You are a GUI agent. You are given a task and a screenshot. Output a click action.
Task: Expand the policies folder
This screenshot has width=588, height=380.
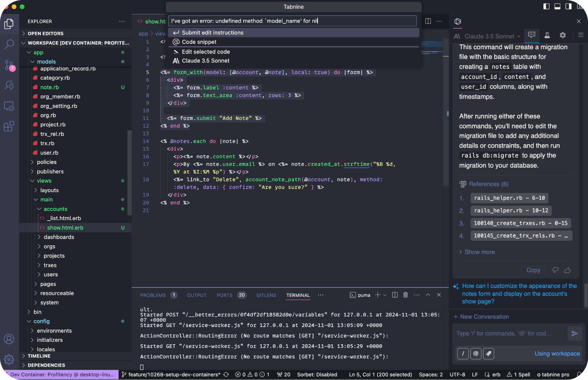(47, 162)
